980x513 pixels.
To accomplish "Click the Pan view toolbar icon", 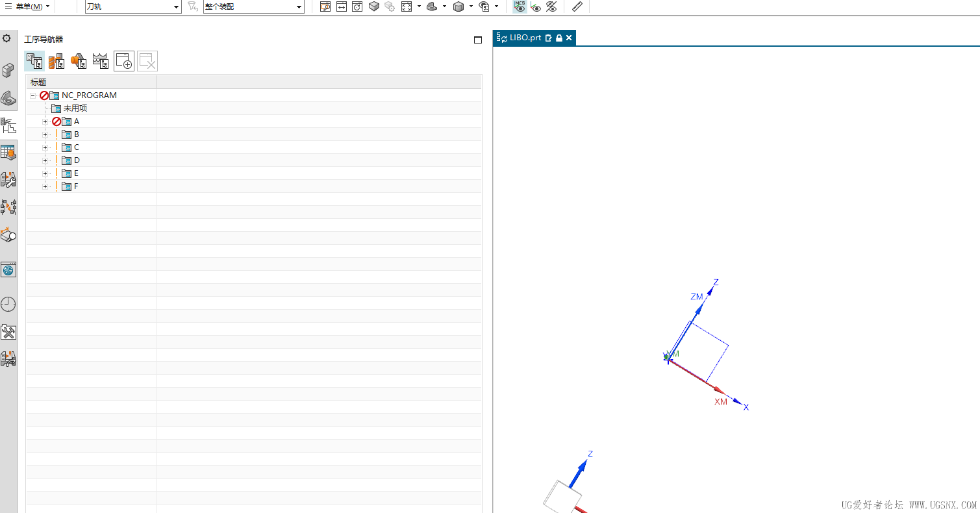I will click(342, 6).
